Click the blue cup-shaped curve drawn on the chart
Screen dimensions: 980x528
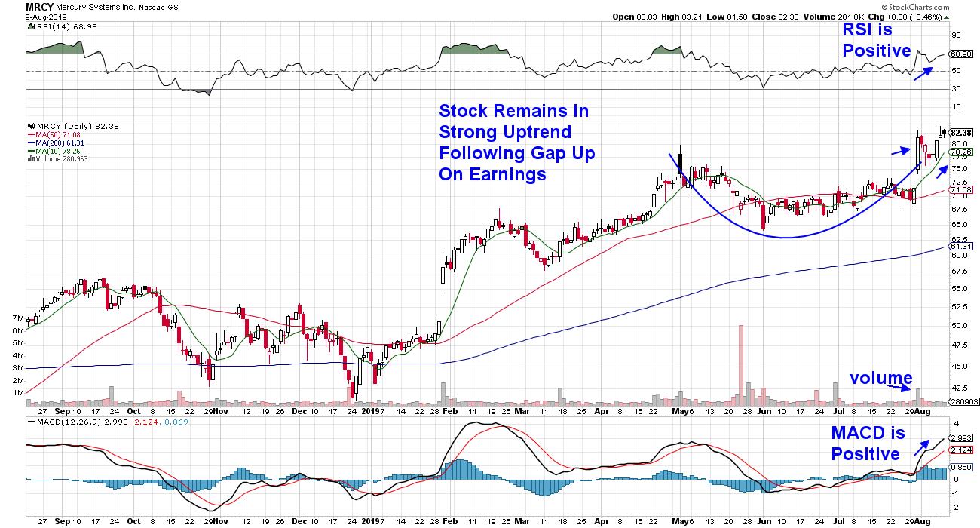click(x=786, y=238)
